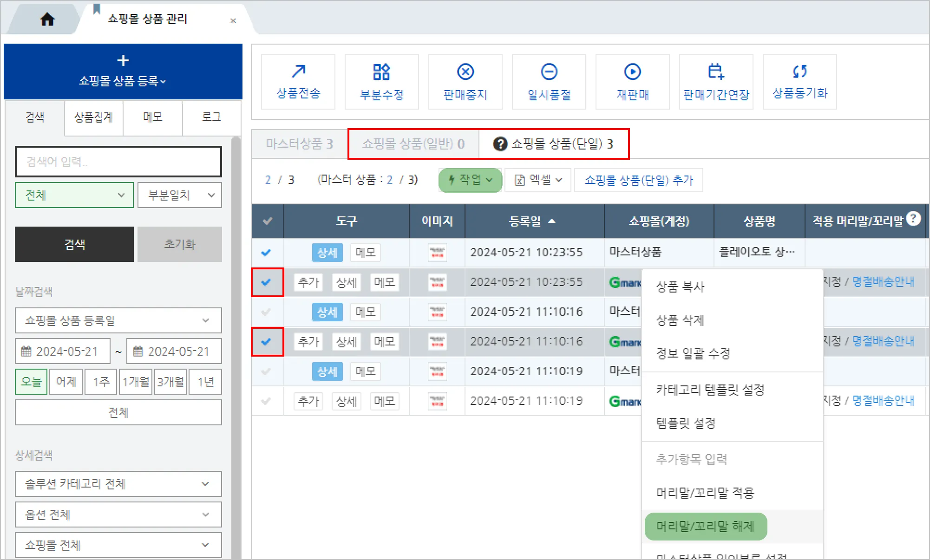Expand the 엑셀 dropdown
The width and height of the screenshot is (930, 560).
pyautogui.click(x=538, y=180)
